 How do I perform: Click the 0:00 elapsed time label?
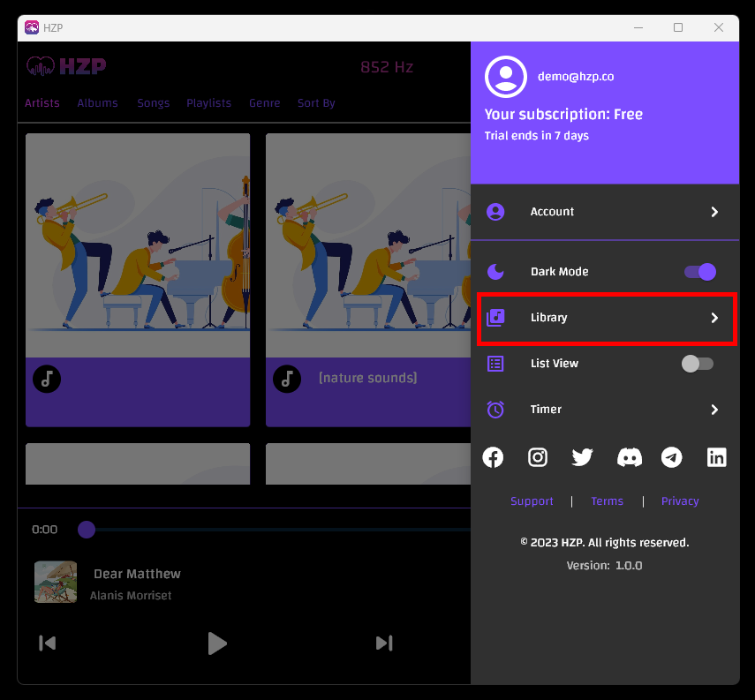pyautogui.click(x=45, y=530)
